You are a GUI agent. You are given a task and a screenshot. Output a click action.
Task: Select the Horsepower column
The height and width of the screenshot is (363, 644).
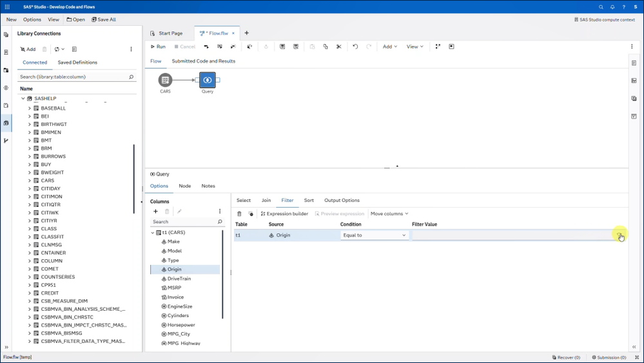pyautogui.click(x=181, y=325)
